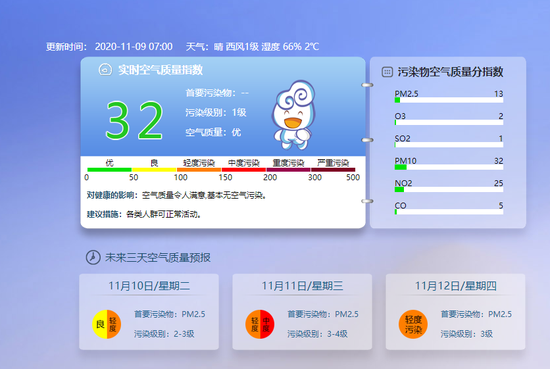Click 首要污染物: PM2.5 in the 11月12日 card
The image size is (550, 369).
pos(476,314)
